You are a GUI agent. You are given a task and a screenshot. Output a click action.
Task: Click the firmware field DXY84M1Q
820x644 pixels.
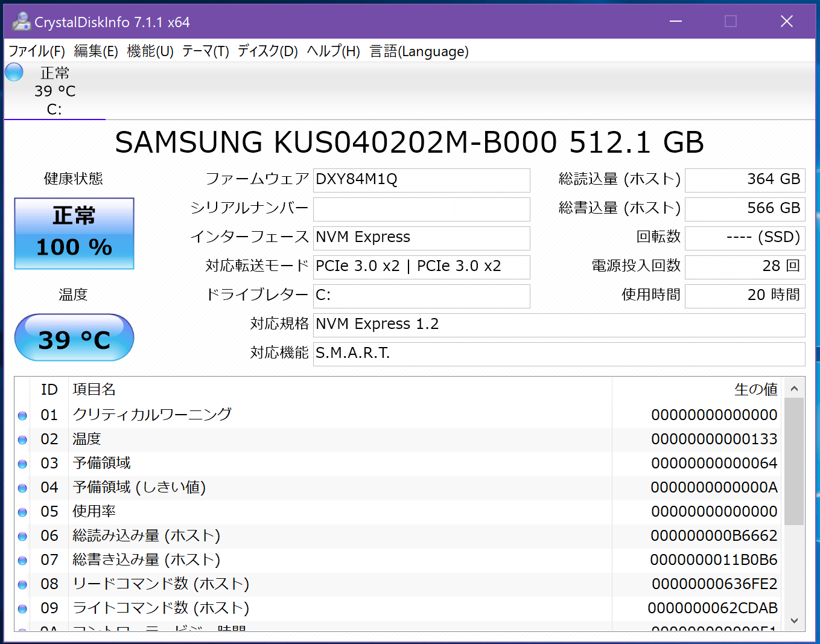coord(422,180)
